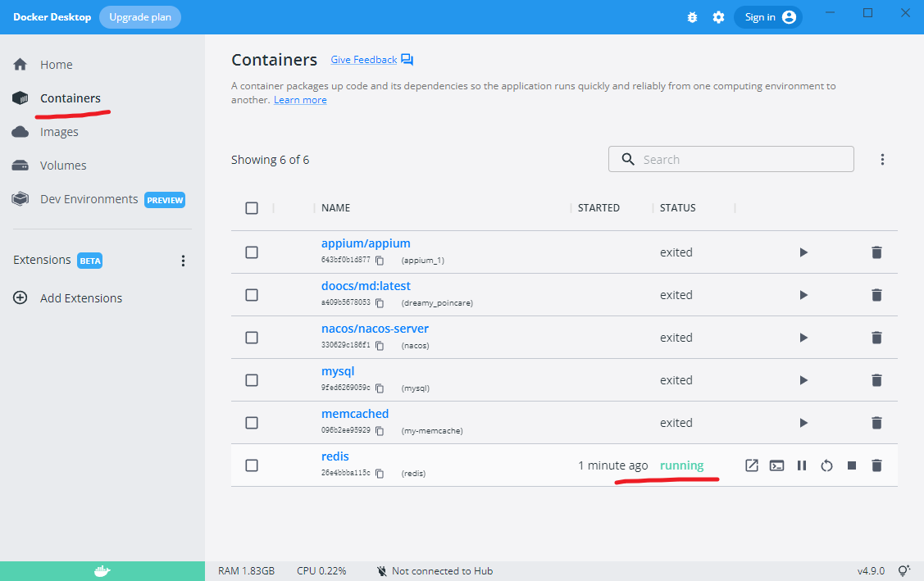Click the Not connected to Hub status
The image size is (924, 581).
click(x=435, y=570)
